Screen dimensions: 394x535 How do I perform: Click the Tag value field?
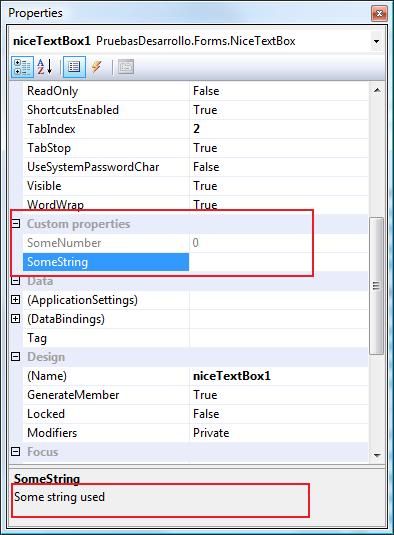pyautogui.click(x=279, y=338)
